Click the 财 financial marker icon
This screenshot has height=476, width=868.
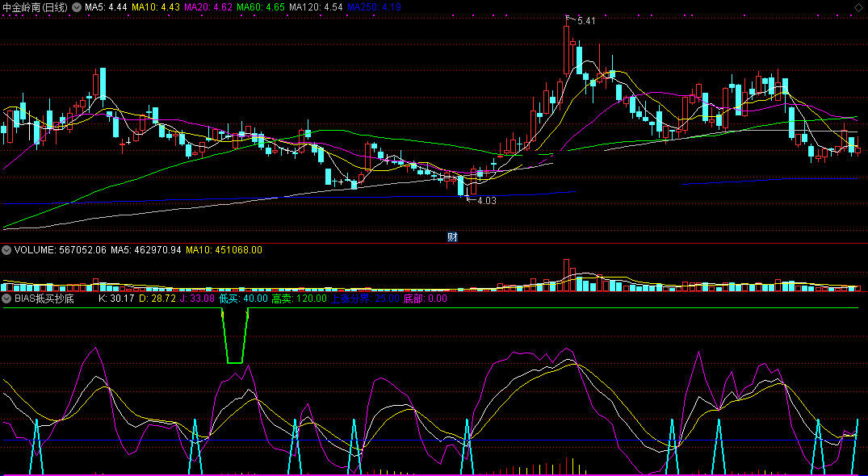point(452,237)
